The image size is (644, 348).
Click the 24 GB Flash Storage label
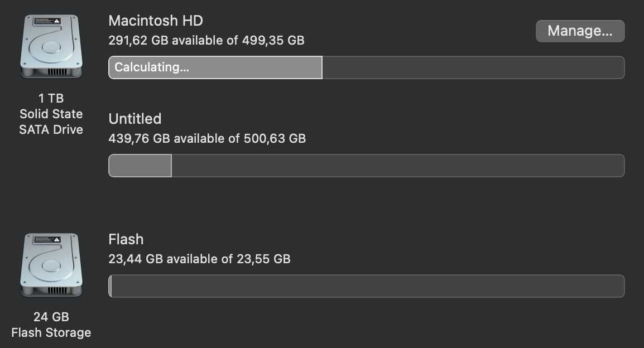click(51, 325)
